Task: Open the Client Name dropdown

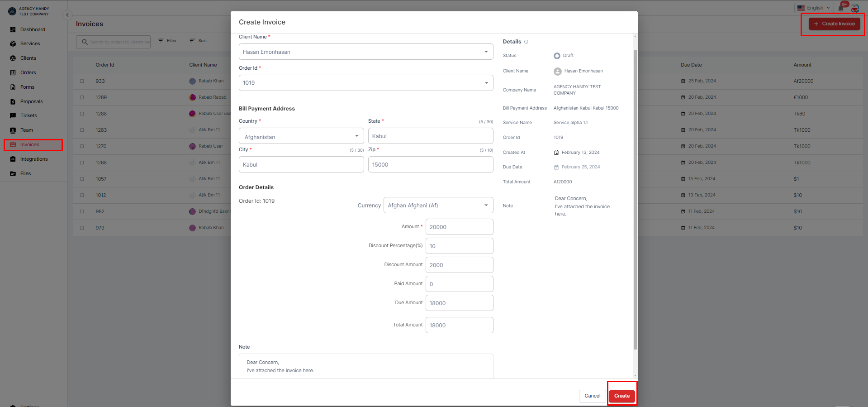Action: pos(486,52)
